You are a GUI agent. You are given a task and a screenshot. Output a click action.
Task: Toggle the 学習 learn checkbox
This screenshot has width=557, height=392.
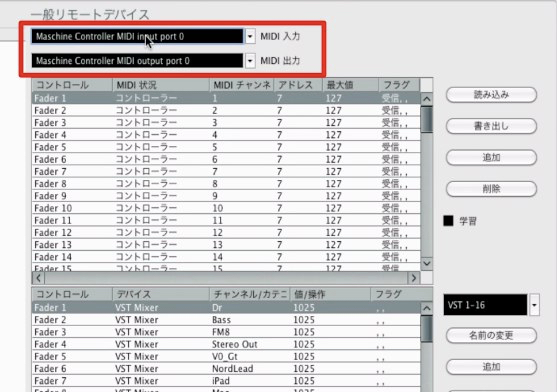[448, 221]
